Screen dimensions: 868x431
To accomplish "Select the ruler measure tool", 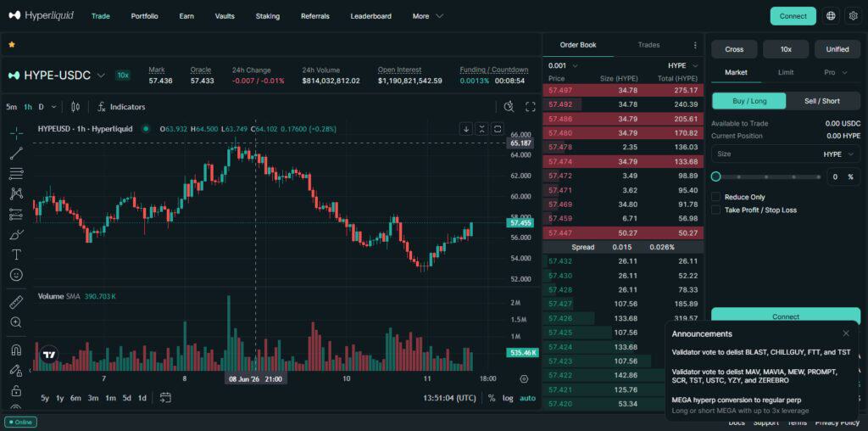I will pos(17,302).
